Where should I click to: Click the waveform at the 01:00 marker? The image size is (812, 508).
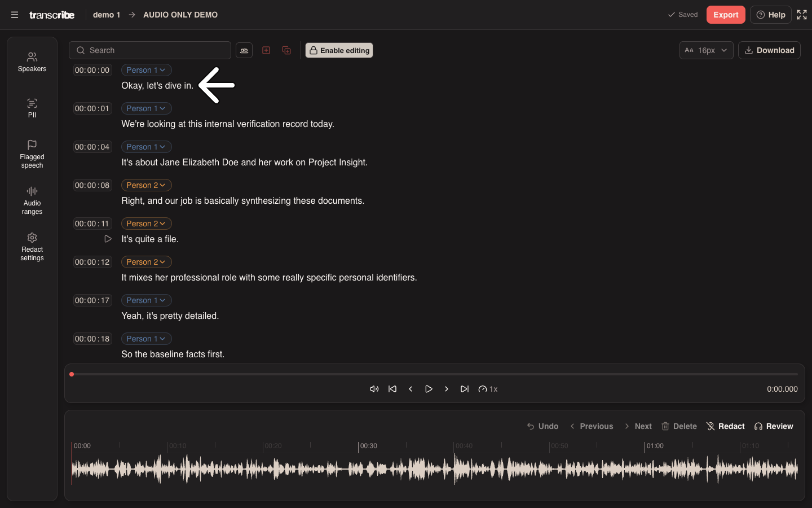(x=645, y=468)
